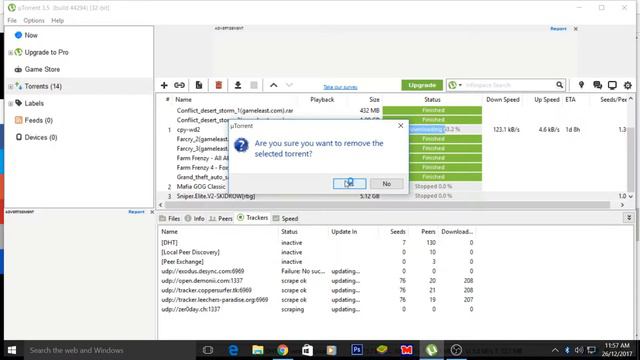Click the Take our survey link
The height and width of the screenshot is (360, 640).
(340, 87)
